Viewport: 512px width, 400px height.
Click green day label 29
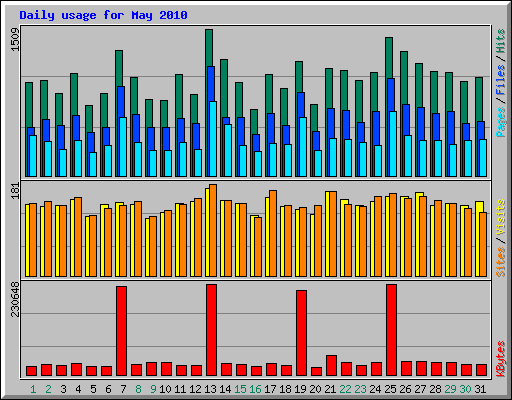(x=450, y=389)
